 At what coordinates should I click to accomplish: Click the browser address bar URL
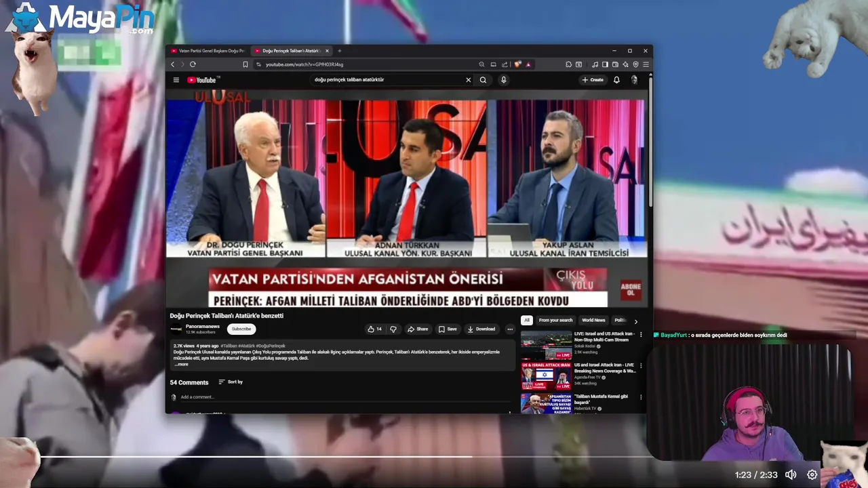tap(304, 64)
